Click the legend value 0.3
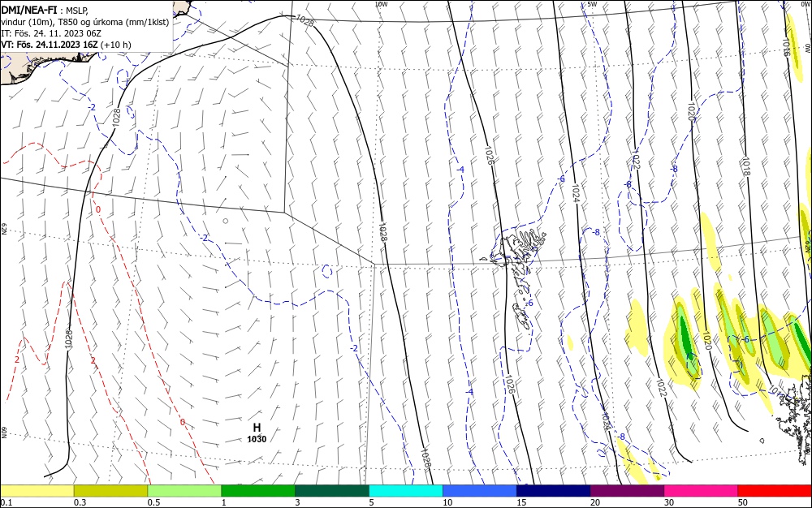The width and height of the screenshot is (812, 508). (80, 502)
